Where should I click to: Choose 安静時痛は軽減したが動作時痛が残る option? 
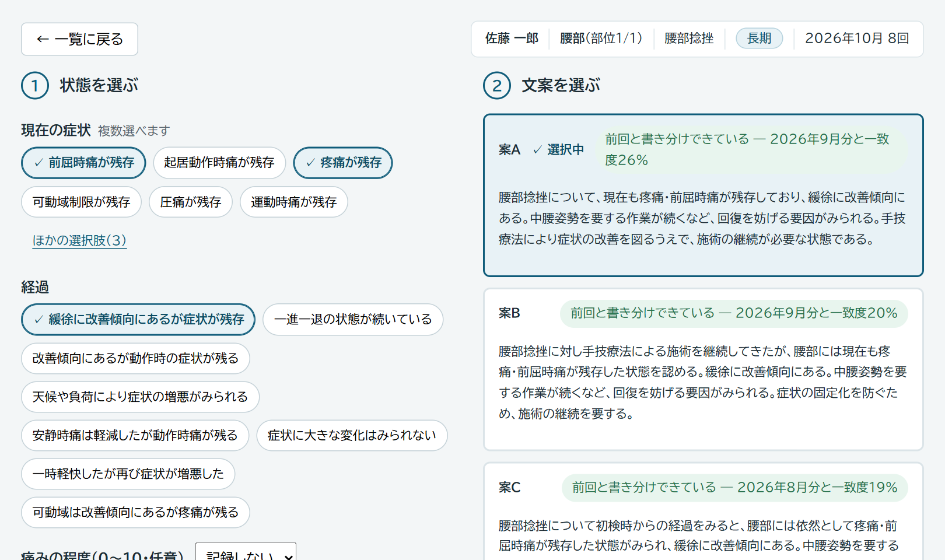click(x=135, y=435)
